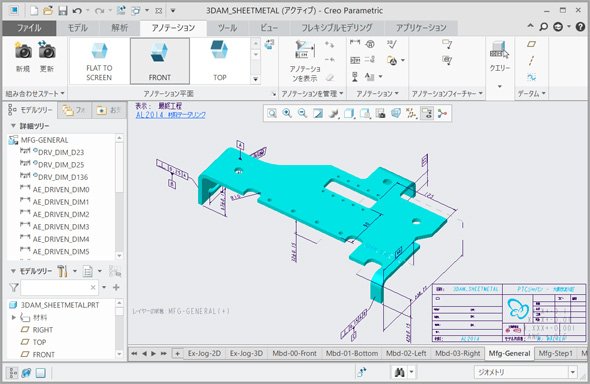Click the filter funnel icon in model tree
This screenshot has height=384, width=590.
click(x=14, y=288)
